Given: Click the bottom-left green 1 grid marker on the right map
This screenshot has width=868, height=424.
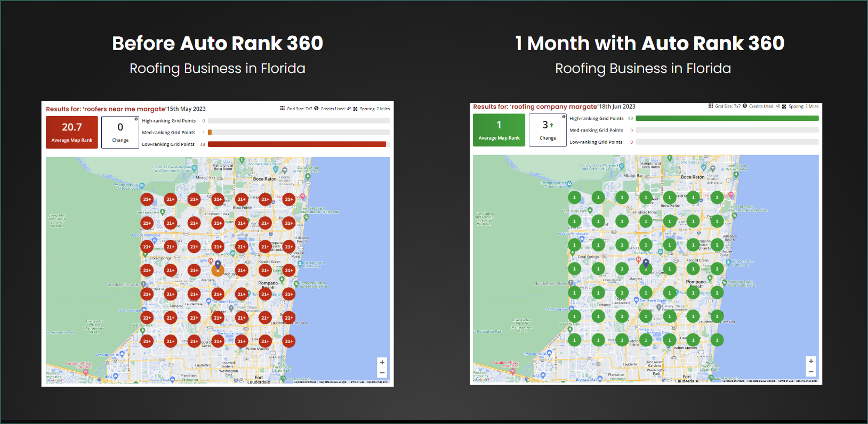Looking at the screenshot, I should (x=574, y=339).
